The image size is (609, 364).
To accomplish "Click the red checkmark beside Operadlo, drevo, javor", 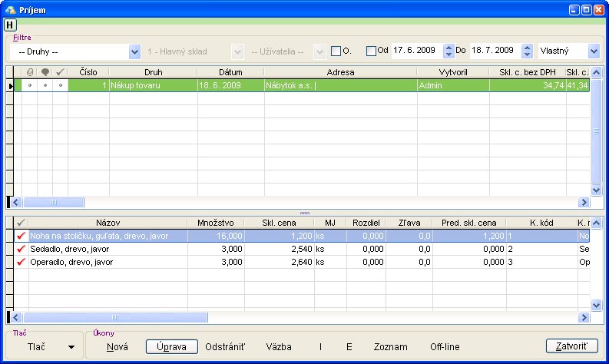I will (x=21, y=262).
